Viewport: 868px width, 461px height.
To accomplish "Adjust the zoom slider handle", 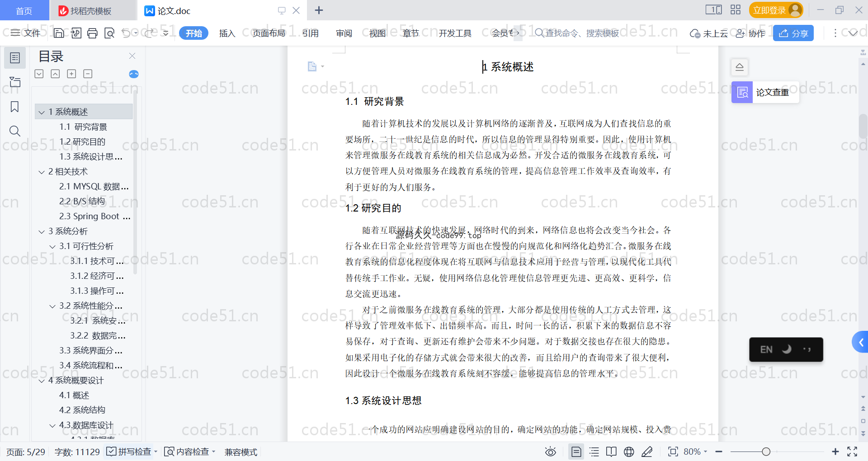I will pos(766,452).
